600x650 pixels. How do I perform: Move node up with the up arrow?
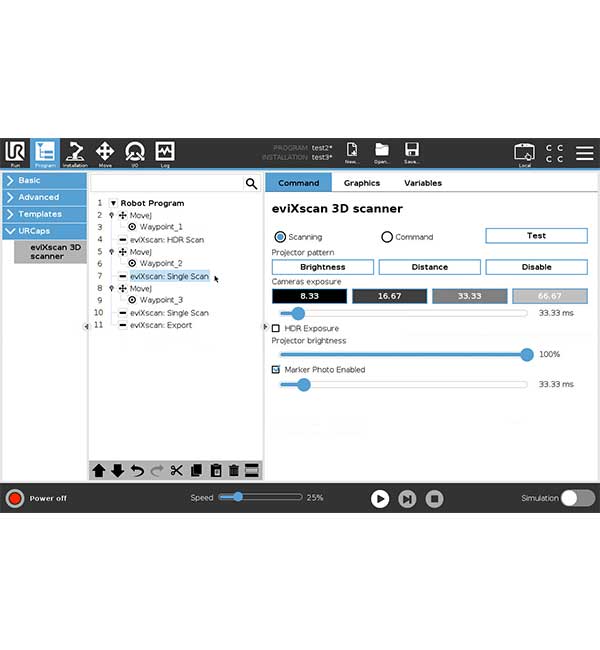click(x=99, y=471)
